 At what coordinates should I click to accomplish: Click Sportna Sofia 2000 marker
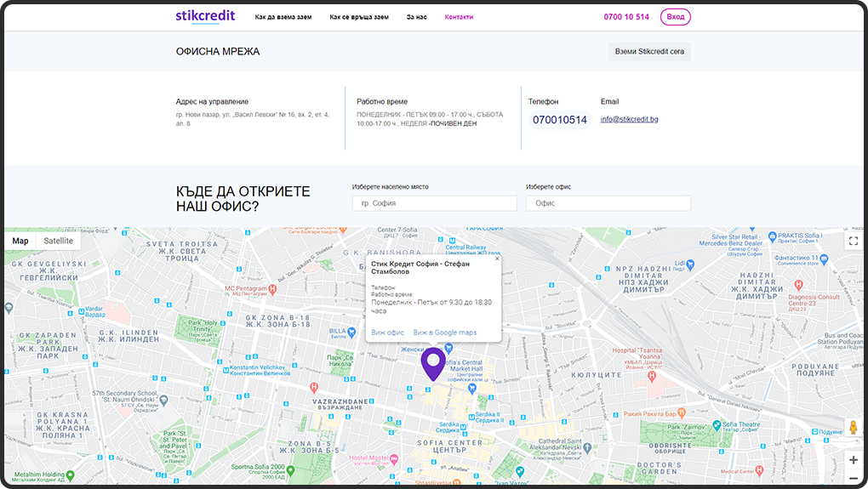(x=291, y=471)
